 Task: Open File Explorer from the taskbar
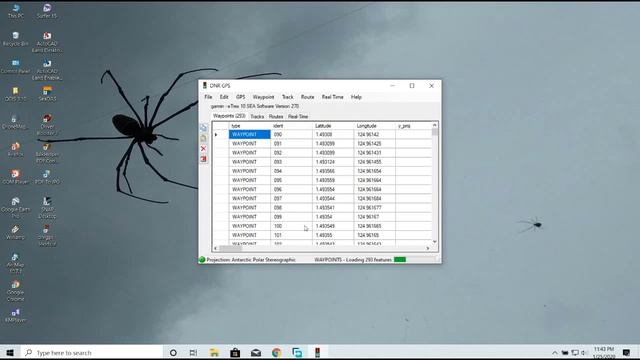[214, 353]
